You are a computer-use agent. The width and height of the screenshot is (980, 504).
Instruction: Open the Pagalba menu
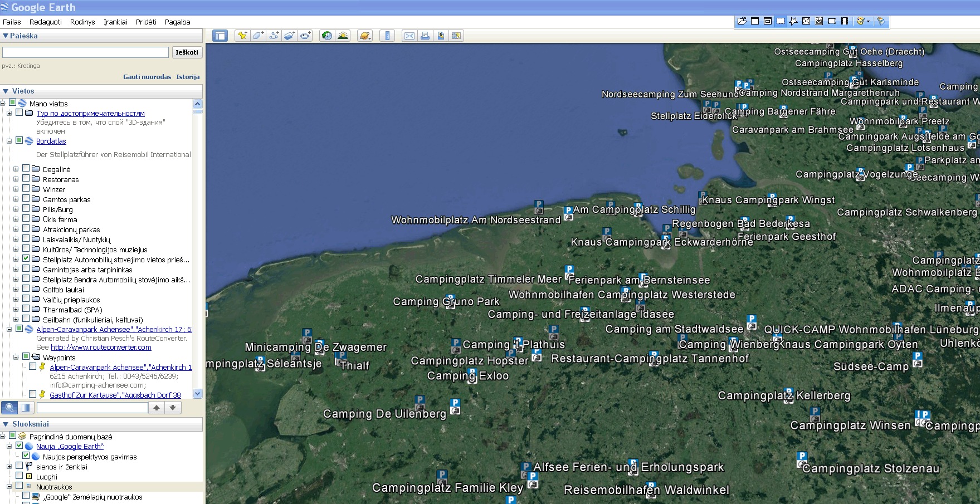click(x=178, y=22)
